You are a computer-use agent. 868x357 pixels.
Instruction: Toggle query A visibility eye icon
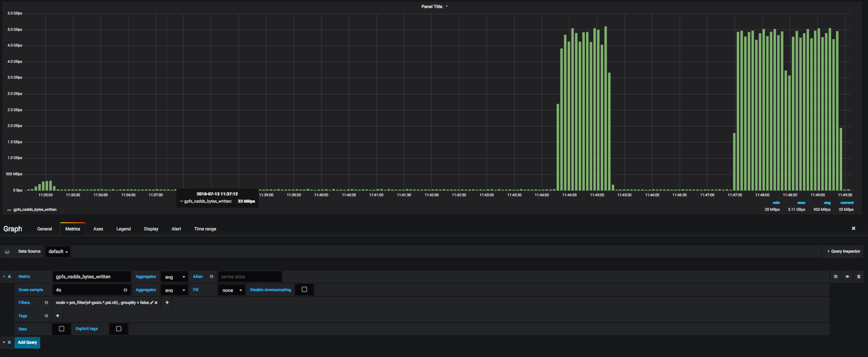coord(847,277)
